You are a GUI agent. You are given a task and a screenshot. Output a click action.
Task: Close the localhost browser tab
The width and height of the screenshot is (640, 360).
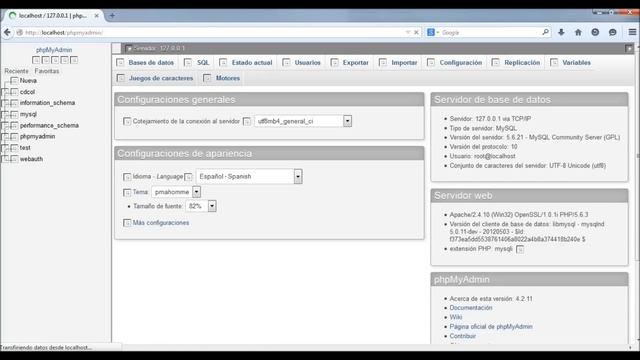[96, 16]
